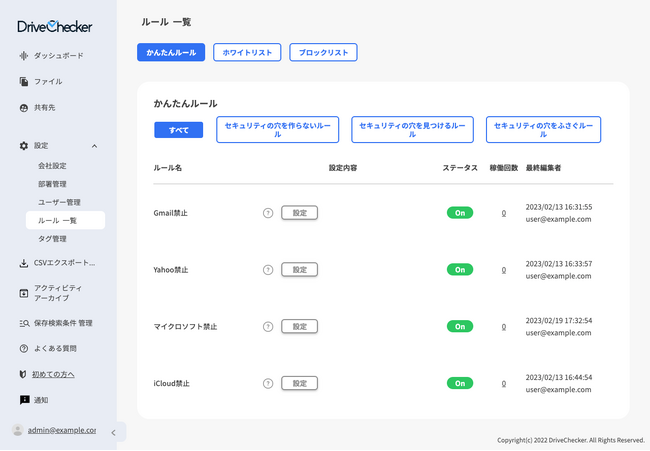
Task: Toggle the Yahoo禁止 On status switch
Action: (x=459, y=270)
